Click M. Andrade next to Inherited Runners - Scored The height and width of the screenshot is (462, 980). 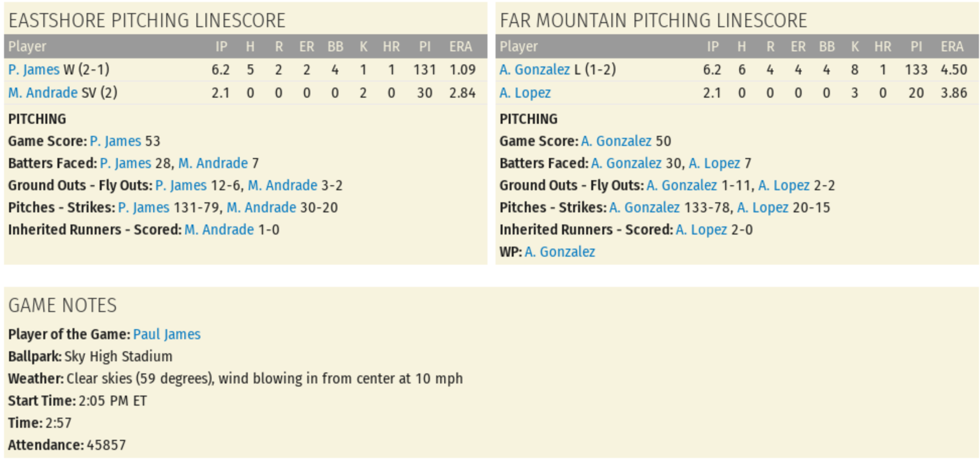219,229
